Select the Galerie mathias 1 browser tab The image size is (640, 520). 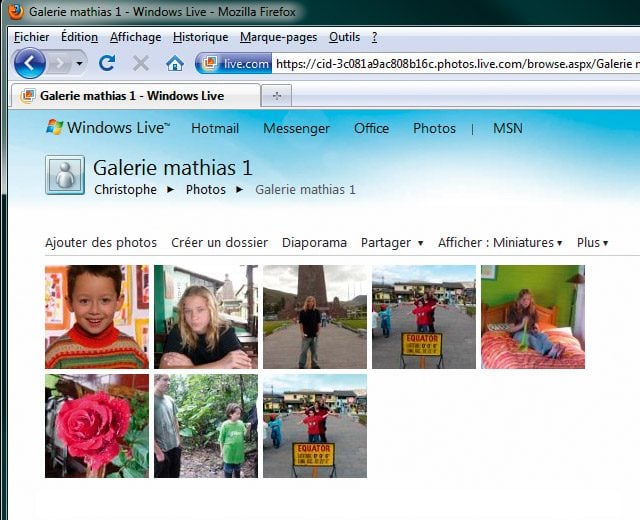coord(131,96)
